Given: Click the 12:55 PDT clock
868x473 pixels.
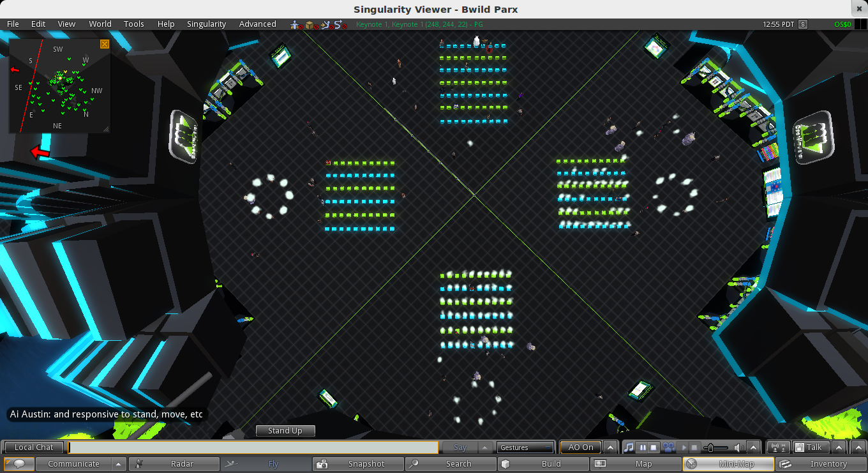Looking at the screenshot, I should 779,24.
